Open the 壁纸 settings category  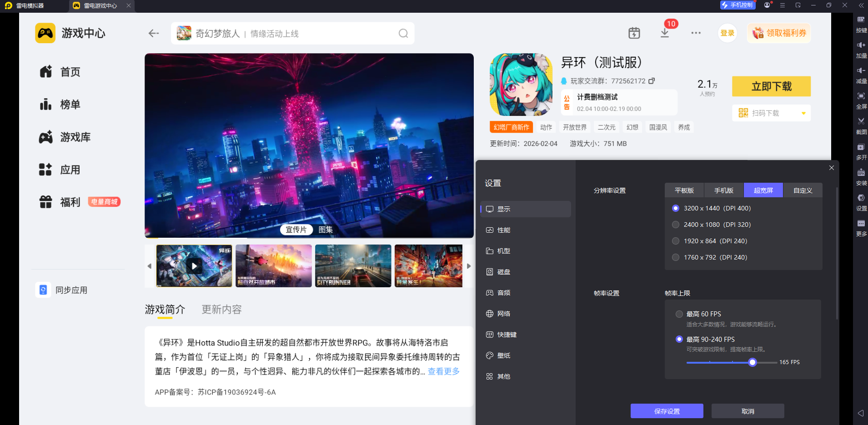pos(526,355)
